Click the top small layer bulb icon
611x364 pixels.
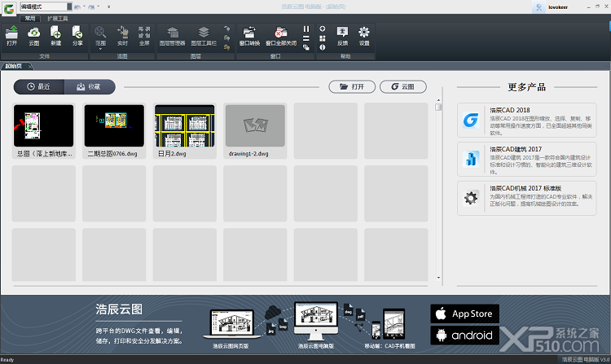coord(226,29)
